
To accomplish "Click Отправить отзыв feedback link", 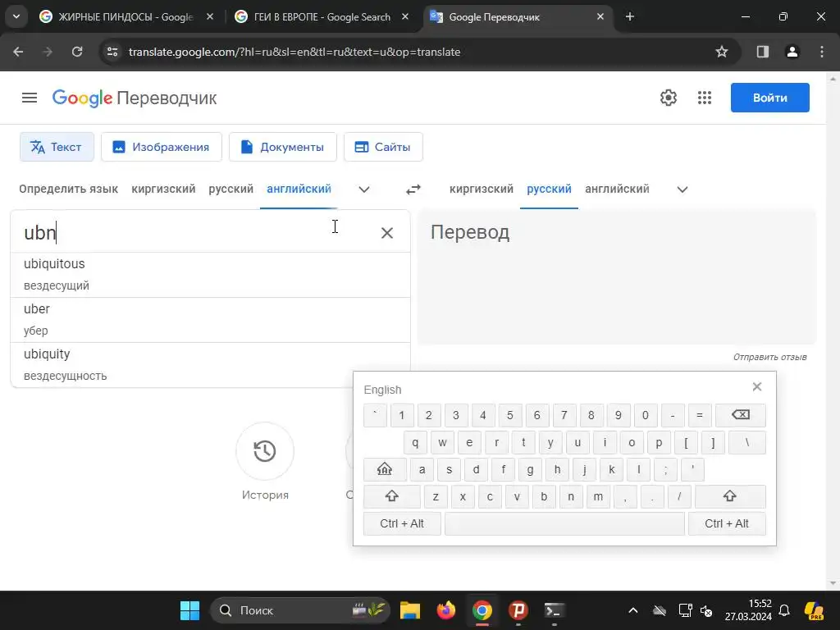I will click(769, 358).
